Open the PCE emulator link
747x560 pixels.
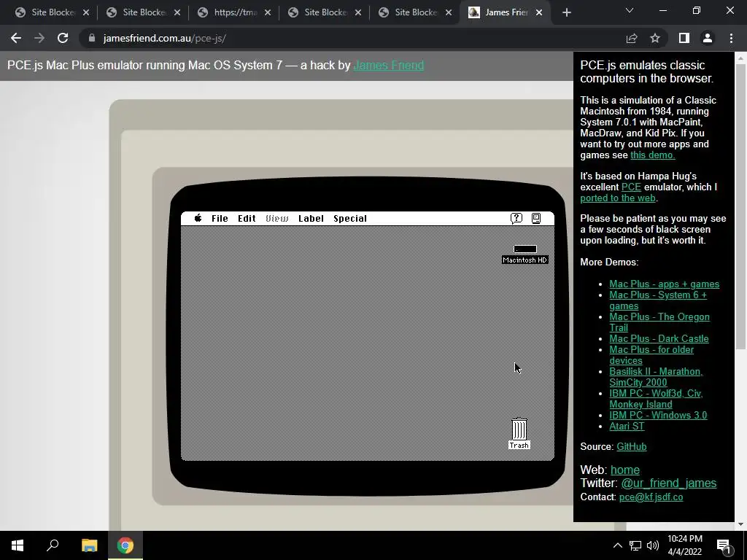(631, 187)
